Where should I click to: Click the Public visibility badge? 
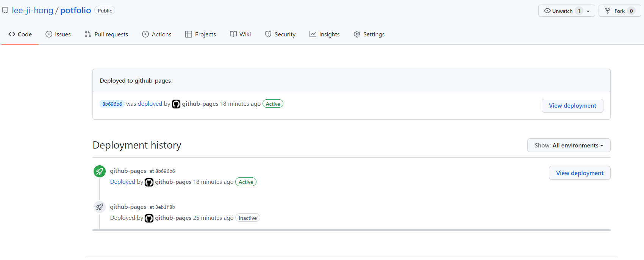(x=105, y=11)
